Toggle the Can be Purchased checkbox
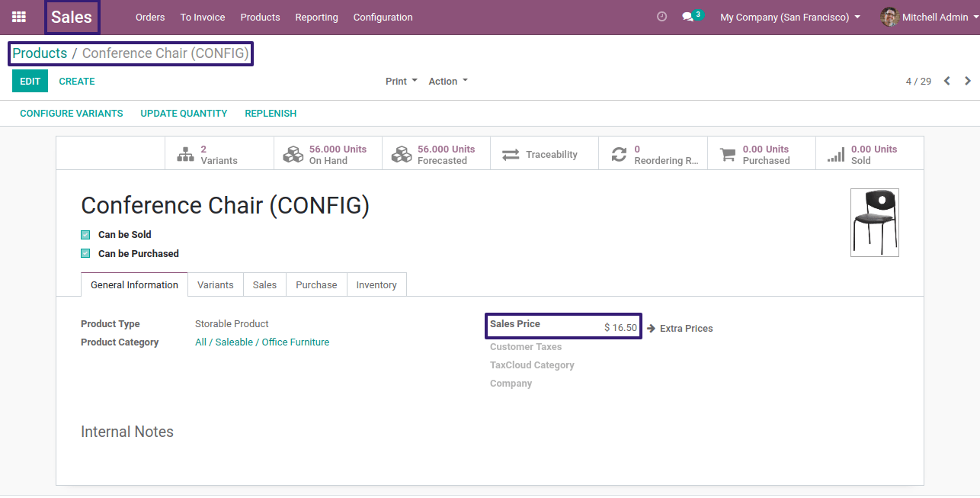The image size is (980, 498). click(85, 254)
